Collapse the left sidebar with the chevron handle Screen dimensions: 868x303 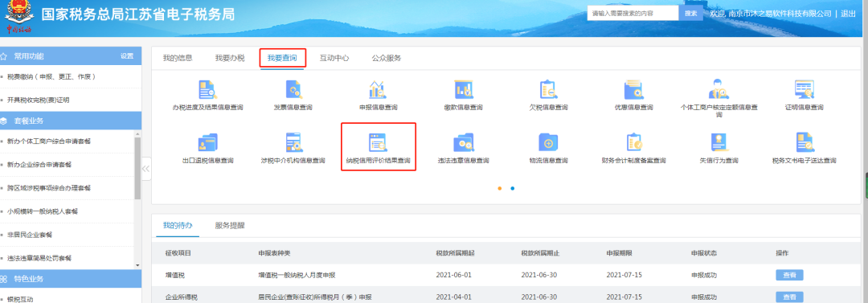pyautogui.click(x=146, y=169)
